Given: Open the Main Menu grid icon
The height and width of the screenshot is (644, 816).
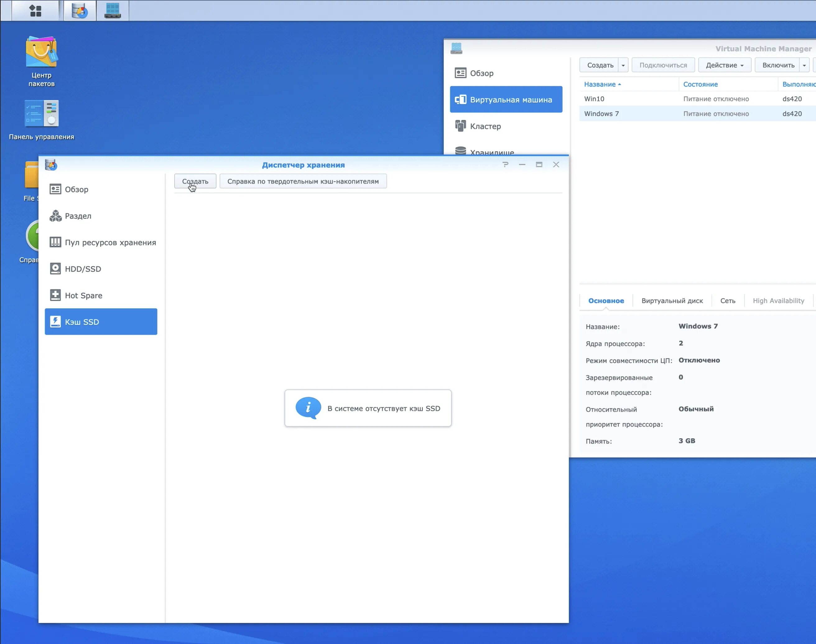Looking at the screenshot, I should (x=35, y=11).
